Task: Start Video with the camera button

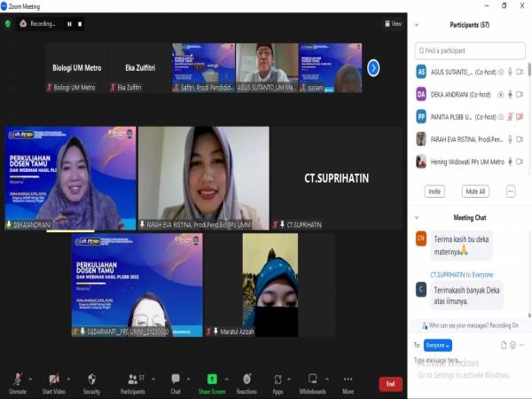Action: pos(54,381)
